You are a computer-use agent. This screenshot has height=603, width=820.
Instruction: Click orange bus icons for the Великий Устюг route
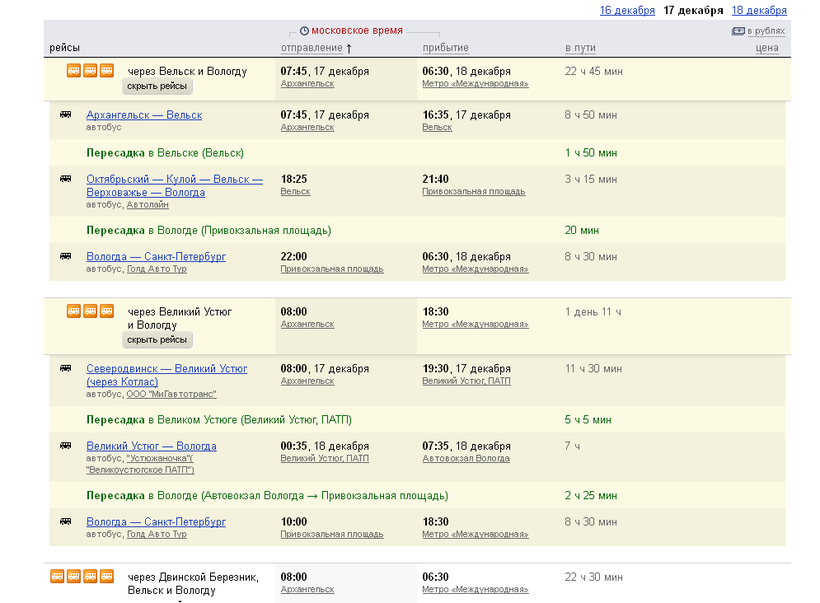(x=90, y=311)
